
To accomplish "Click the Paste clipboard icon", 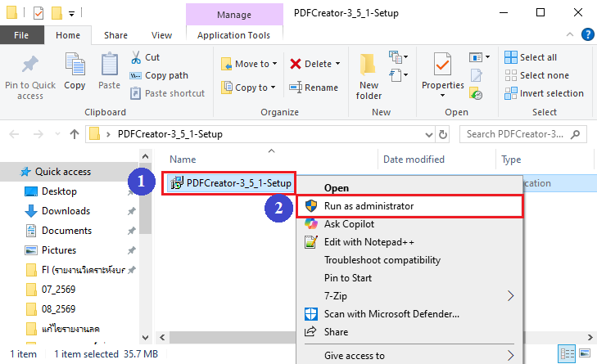I will 109,64.
